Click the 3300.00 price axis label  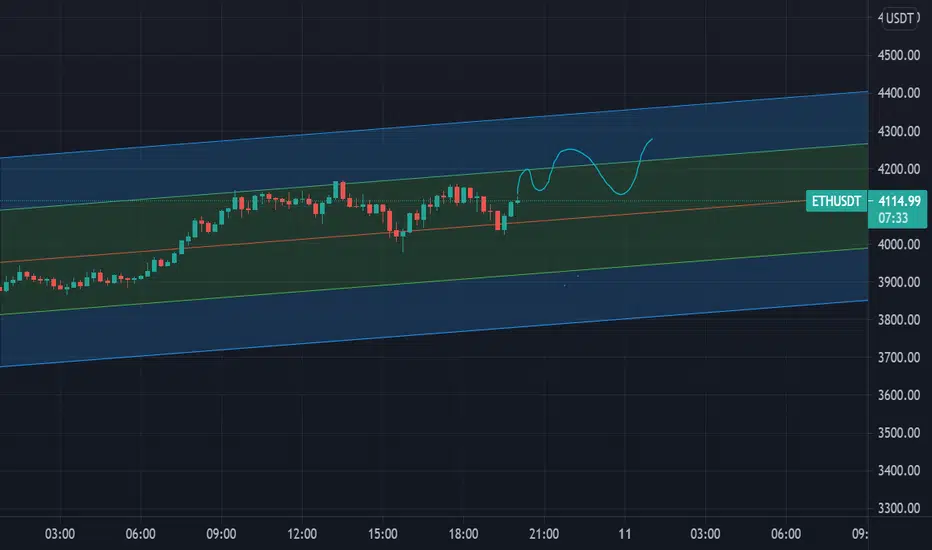[899, 508]
